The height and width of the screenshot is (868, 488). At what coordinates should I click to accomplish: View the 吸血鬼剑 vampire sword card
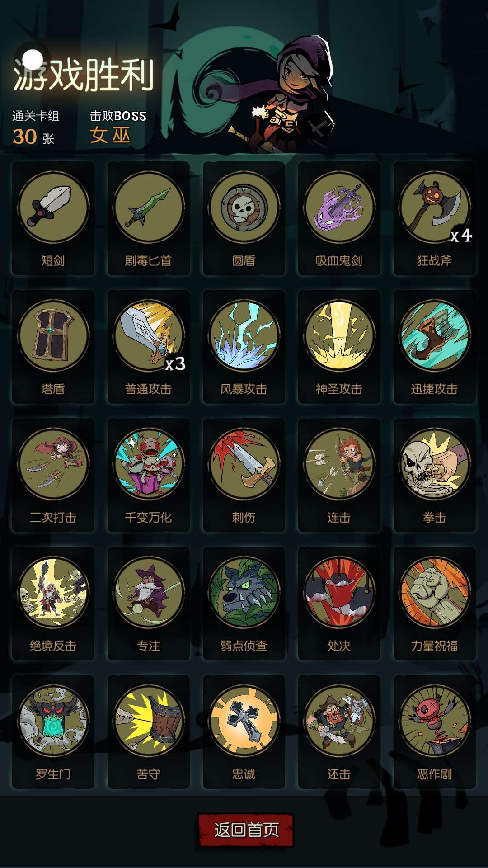coord(339,218)
